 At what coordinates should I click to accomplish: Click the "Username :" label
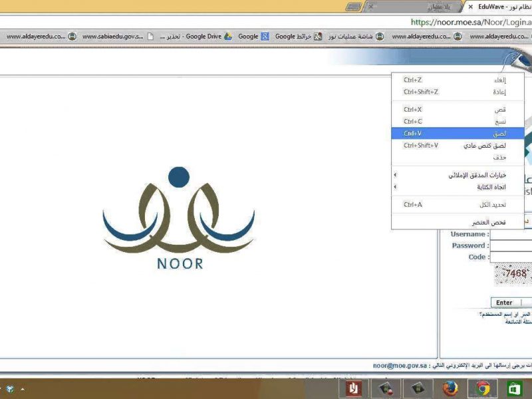[470, 234]
